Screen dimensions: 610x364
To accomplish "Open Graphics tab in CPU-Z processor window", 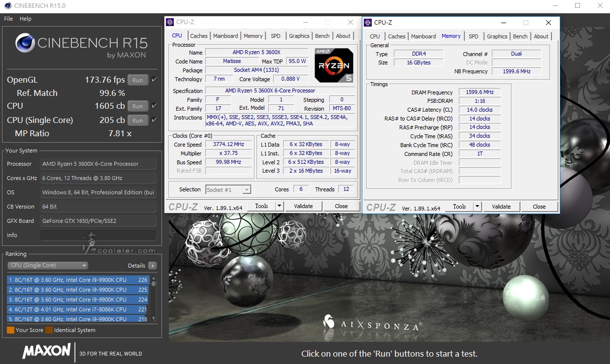I will click(x=299, y=36).
